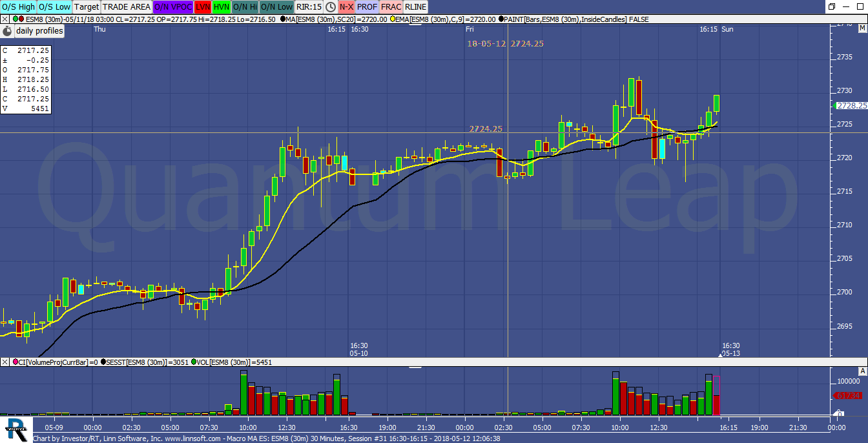The image size is (868, 443).
Task: Toggle the green HVN button
Action: pyautogui.click(x=222, y=7)
